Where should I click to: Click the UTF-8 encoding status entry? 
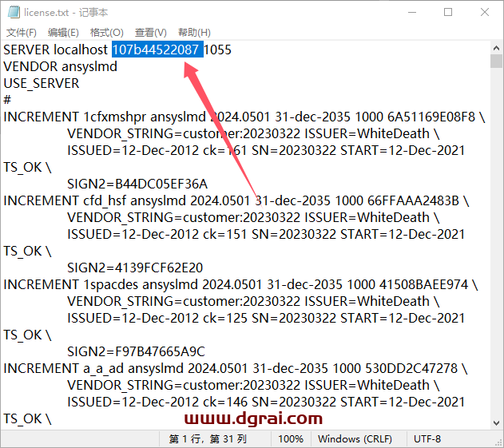tap(427, 439)
